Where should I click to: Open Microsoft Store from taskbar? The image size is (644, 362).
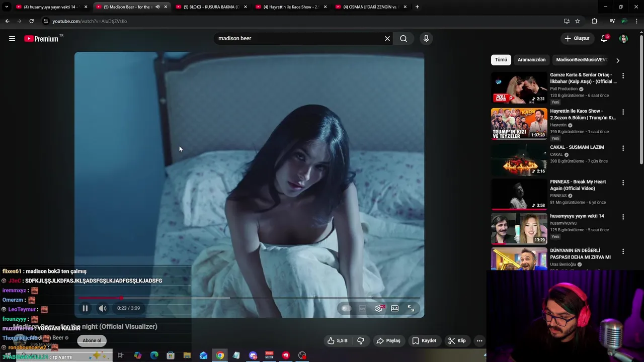[171, 355]
